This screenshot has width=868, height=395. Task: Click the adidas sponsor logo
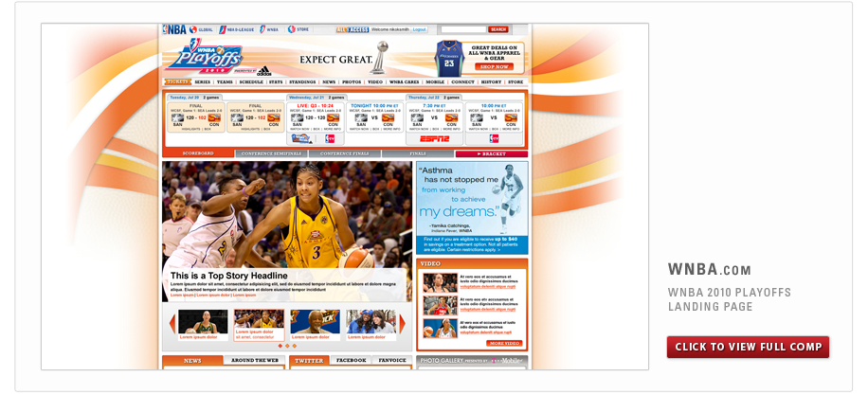click(x=262, y=69)
